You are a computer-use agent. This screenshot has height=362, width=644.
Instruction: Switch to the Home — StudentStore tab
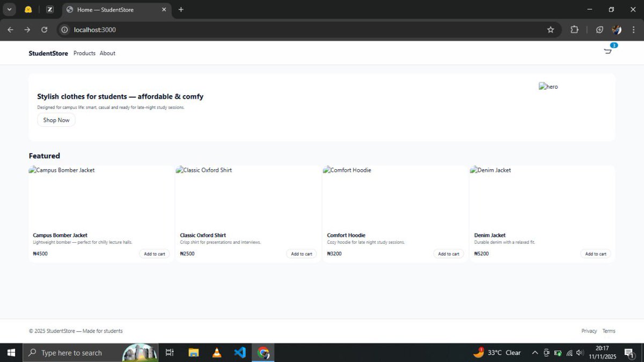click(116, 10)
